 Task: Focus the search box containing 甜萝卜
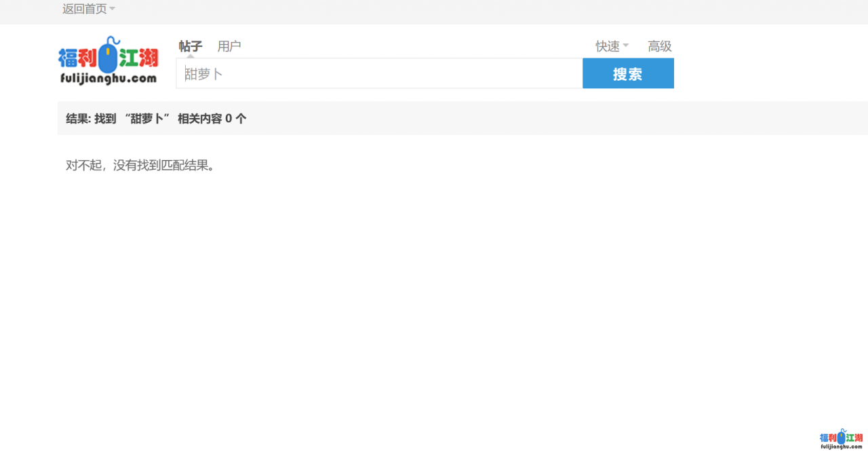378,73
